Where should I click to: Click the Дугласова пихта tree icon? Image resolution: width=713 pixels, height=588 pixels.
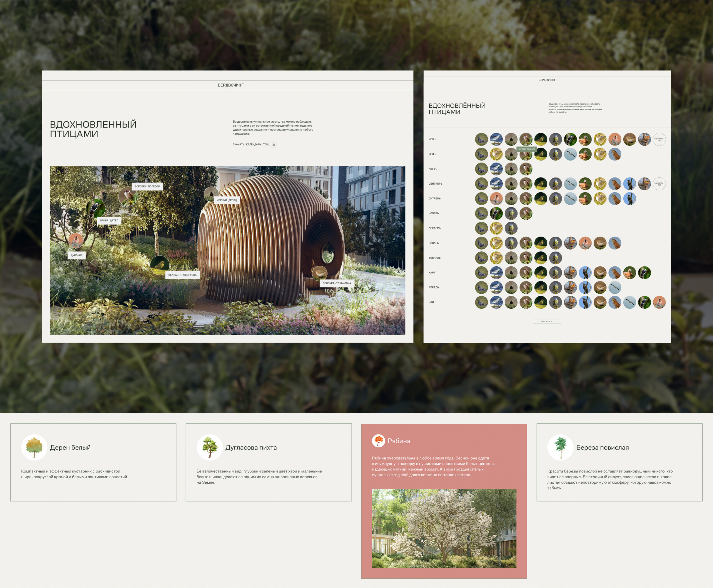pyautogui.click(x=209, y=447)
